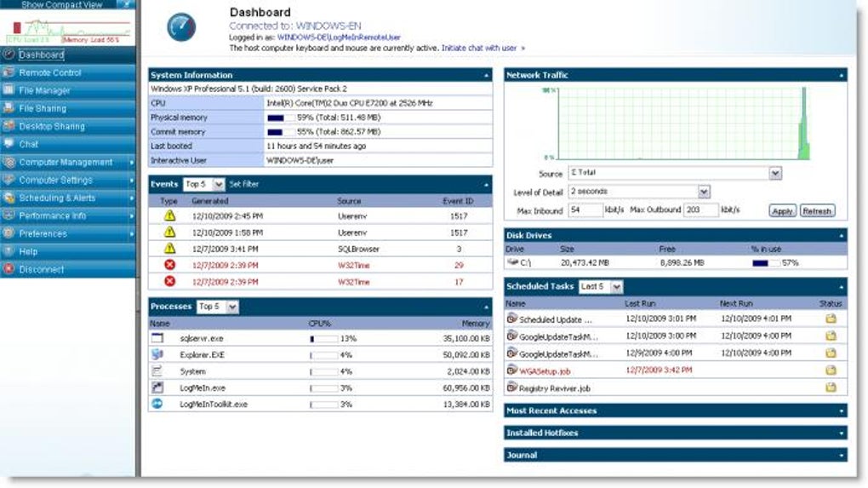
Task: Click warning icon for SQLBrowser event
Action: [x=169, y=249]
